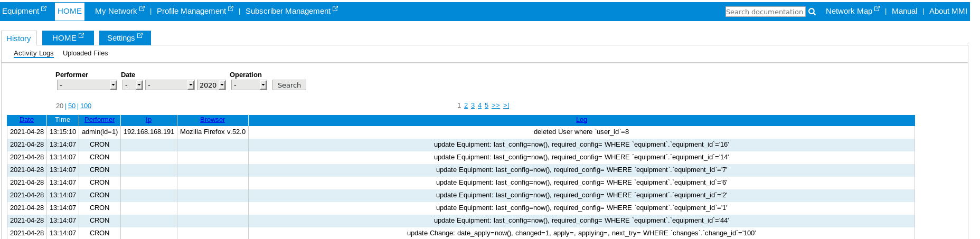This screenshot has height=239, width=980.
Task: Open the Manual link
Action: pyautogui.click(x=904, y=11)
